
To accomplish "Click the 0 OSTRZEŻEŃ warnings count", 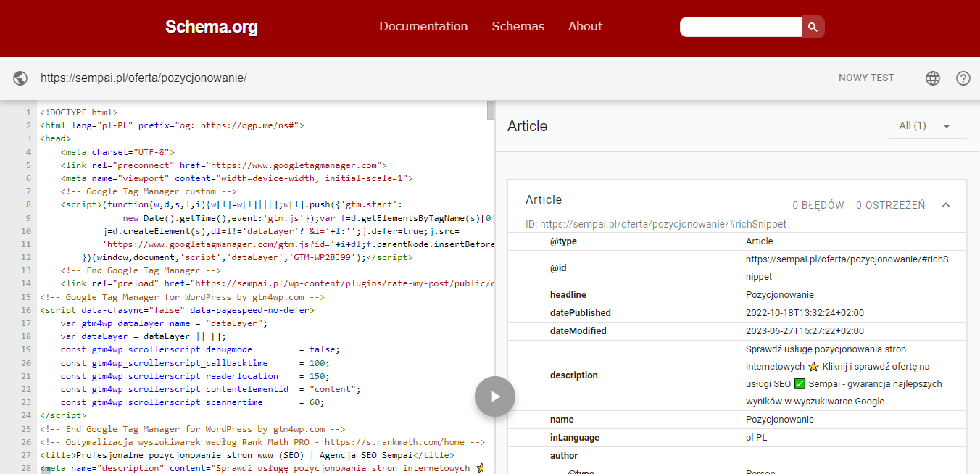I will tap(890, 205).
